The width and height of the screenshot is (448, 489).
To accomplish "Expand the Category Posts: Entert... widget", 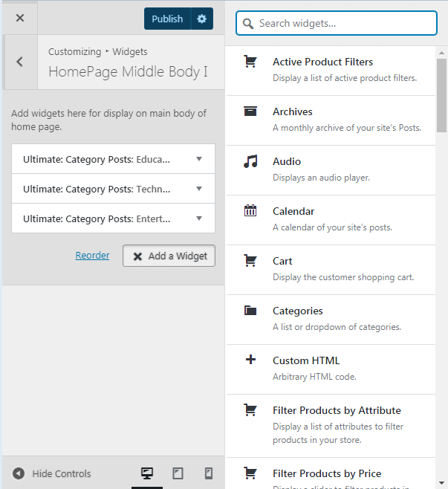I will (199, 218).
